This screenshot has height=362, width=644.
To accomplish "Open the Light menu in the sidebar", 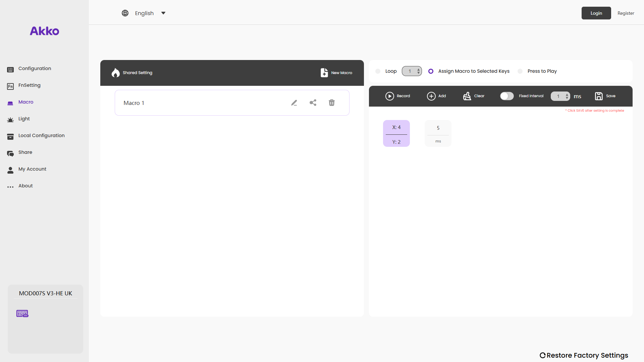I will (x=24, y=119).
